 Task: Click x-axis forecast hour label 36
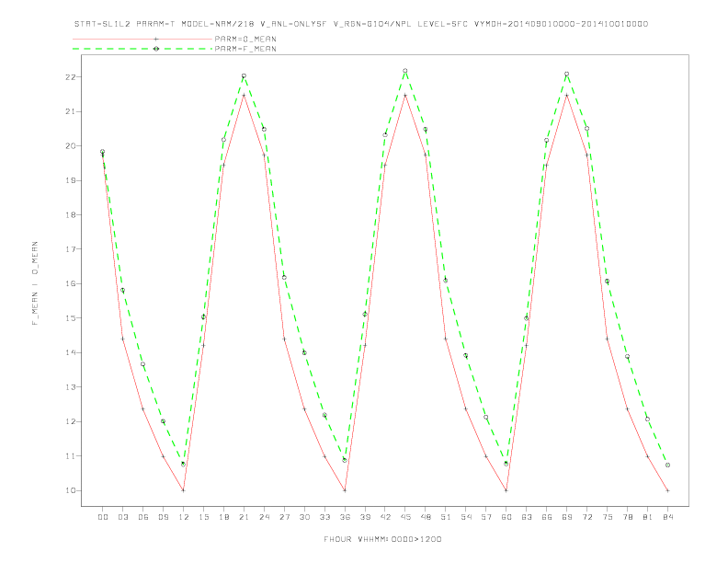[345, 517]
